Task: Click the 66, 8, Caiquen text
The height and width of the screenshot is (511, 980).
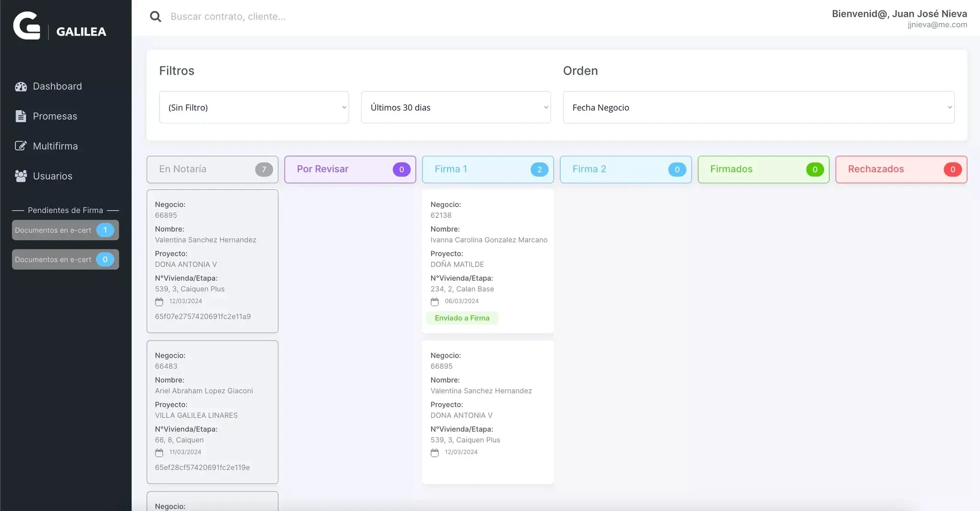Action: (x=179, y=440)
